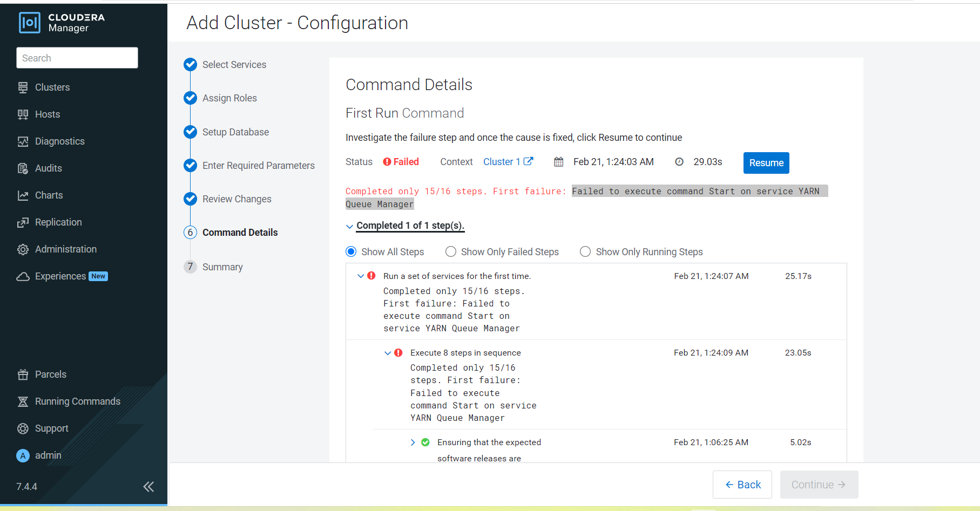Go to the Diagnostics section
Image resolution: width=980 pixels, height=511 pixels.
[x=59, y=141]
